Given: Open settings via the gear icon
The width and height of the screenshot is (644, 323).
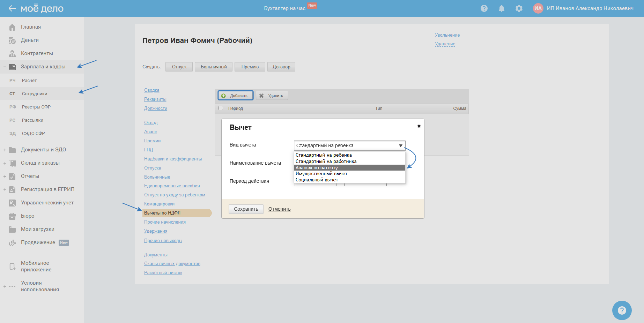Looking at the screenshot, I should [519, 8].
